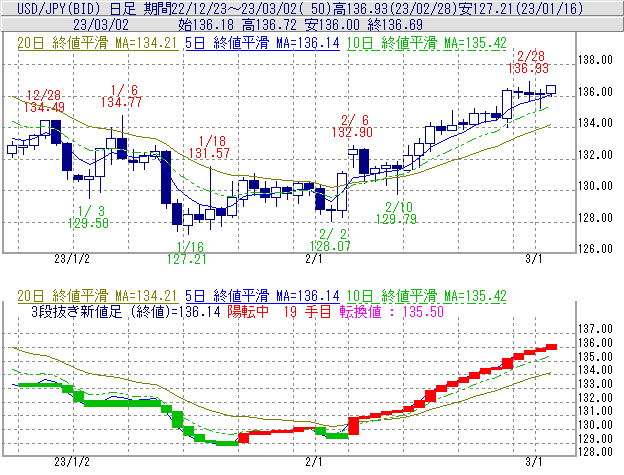Click the lower chart's 20日 終値平滑 MA=134.21 legend
Image resolution: width=624 pixels, height=475 pixels.
click(x=97, y=296)
